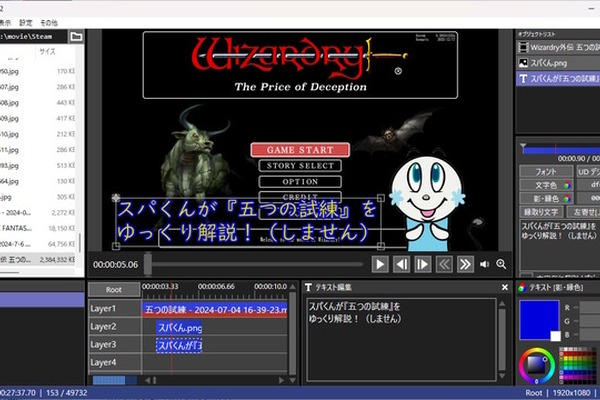Click the text box in the settings panel
This screenshot has height=400, width=600.
[x=560, y=245]
